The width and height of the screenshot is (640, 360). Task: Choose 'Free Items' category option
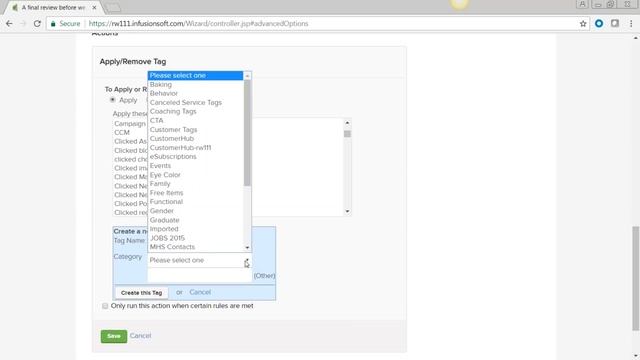196,193
